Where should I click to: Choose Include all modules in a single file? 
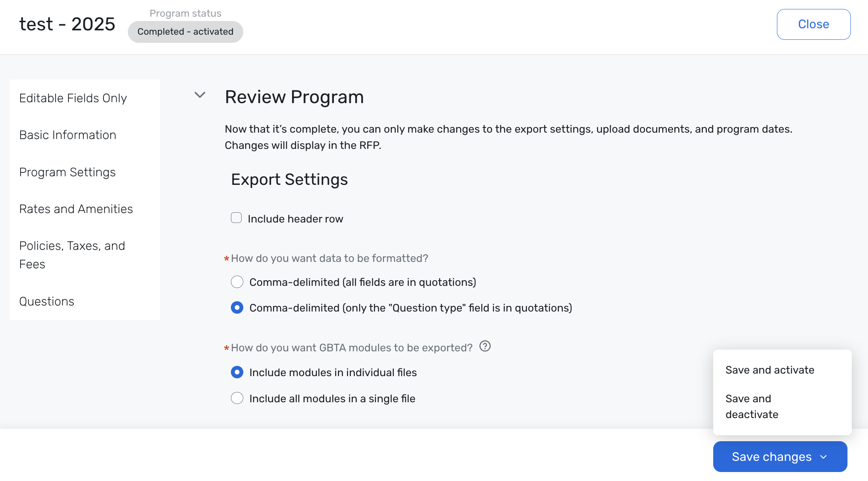pos(237,398)
